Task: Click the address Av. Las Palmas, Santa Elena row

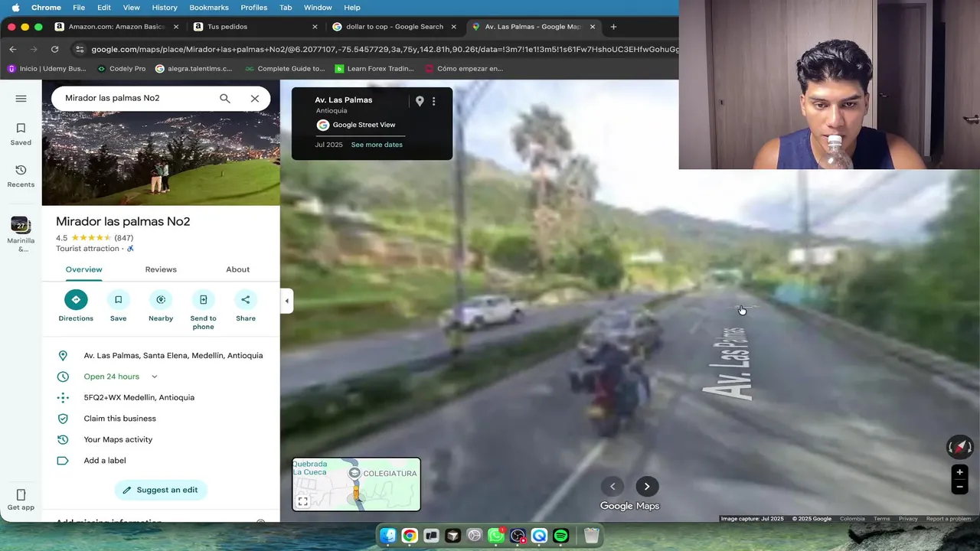Action: (x=161, y=355)
